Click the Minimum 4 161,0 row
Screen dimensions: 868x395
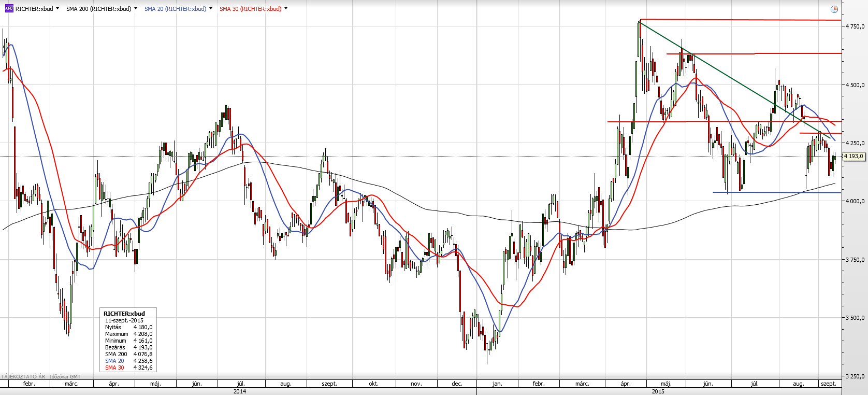point(128,341)
